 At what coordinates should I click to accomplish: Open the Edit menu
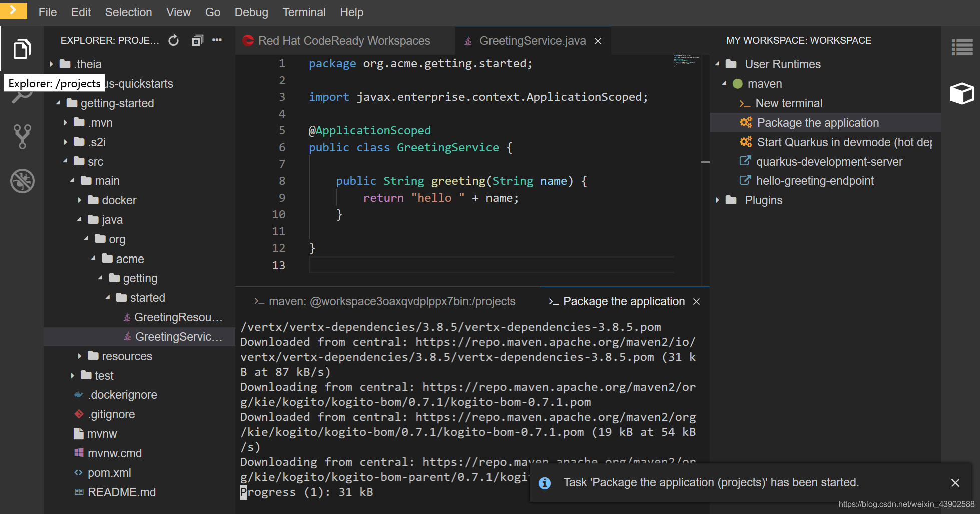(81, 12)
